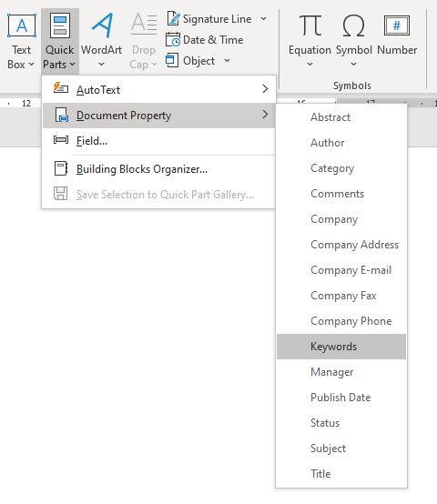This screenshot has width=437, height=504.
Task: Click the Signature Line icon
Action: click(173, 18)
